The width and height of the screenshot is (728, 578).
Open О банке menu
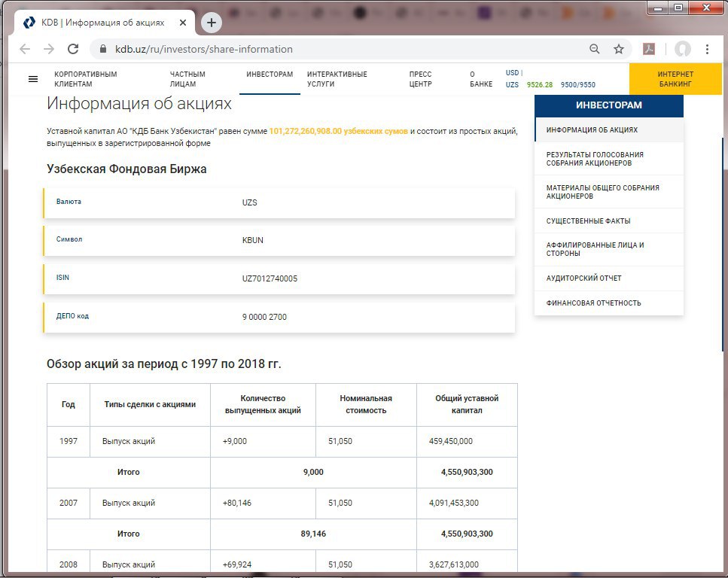481,79
